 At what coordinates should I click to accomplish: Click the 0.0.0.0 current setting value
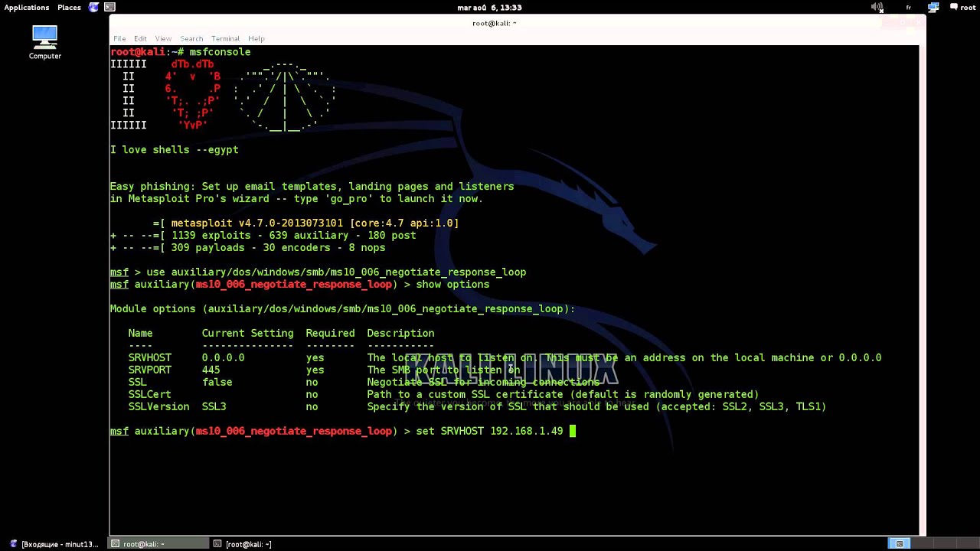click(223, 357)
